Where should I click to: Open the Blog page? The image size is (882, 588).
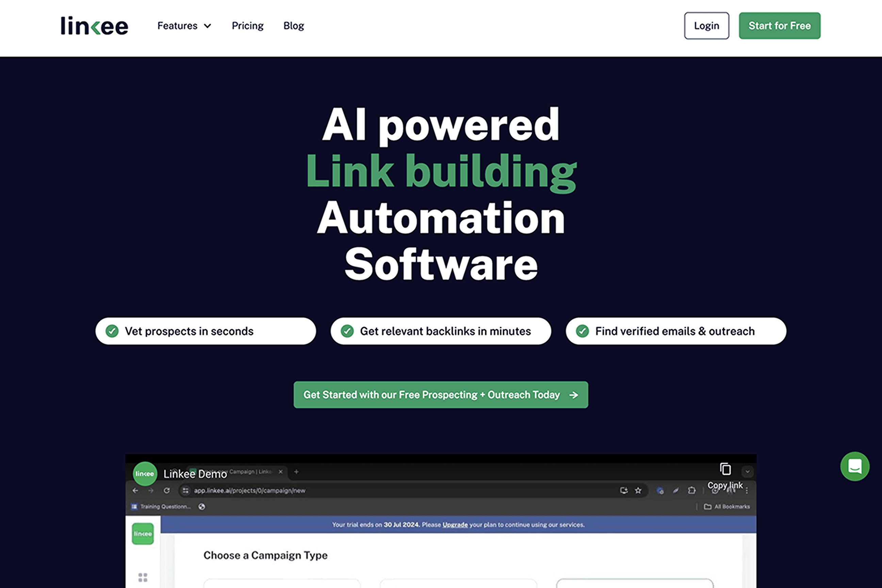click(294, 26)
